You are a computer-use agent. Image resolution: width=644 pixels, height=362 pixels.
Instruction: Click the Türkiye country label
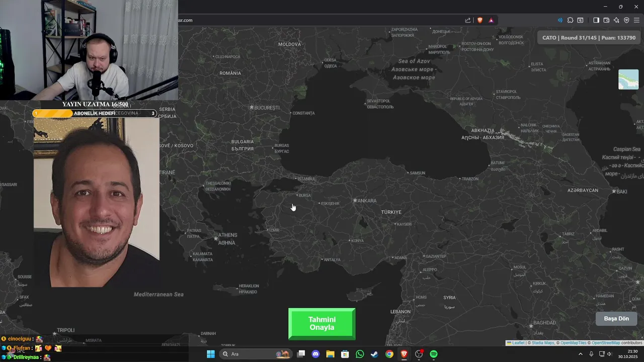(391, 212)
